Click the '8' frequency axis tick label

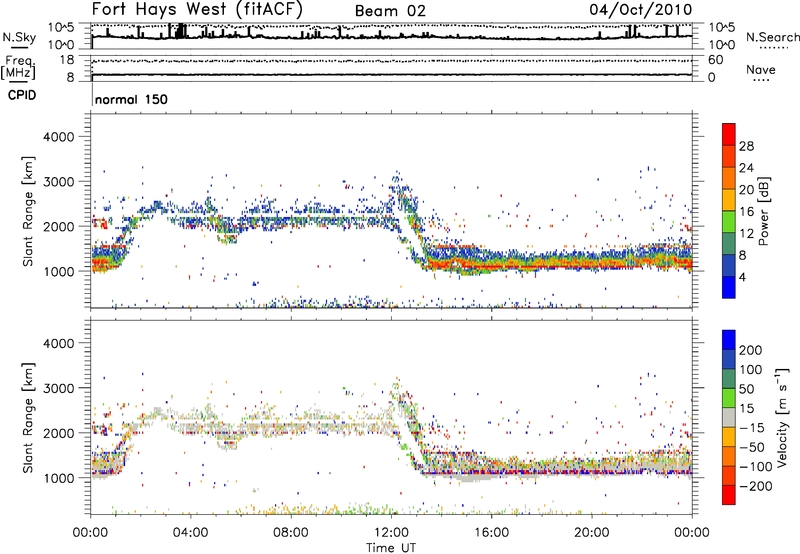(70, 77)
